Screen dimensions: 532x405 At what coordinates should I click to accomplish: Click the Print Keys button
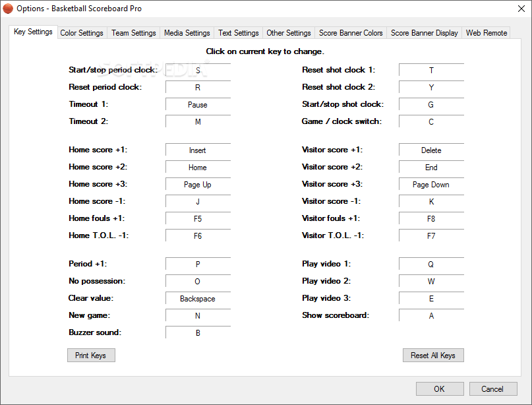(91, 356)
